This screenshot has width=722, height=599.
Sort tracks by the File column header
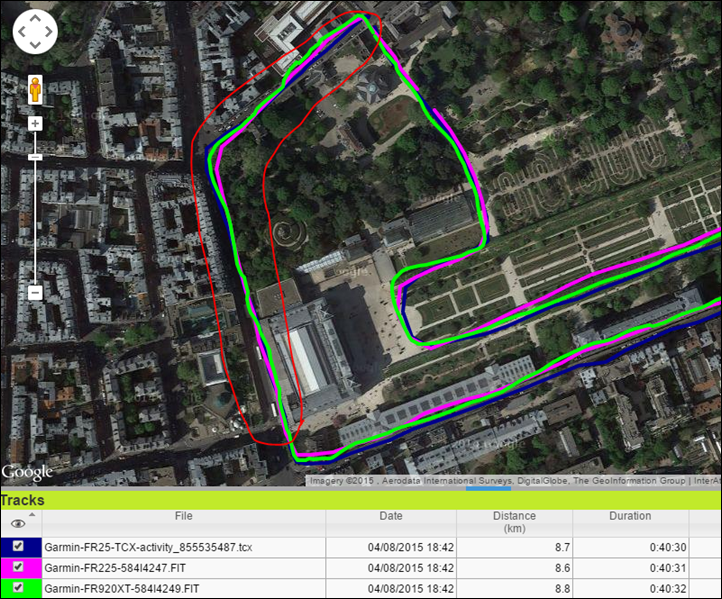(183, 516)
